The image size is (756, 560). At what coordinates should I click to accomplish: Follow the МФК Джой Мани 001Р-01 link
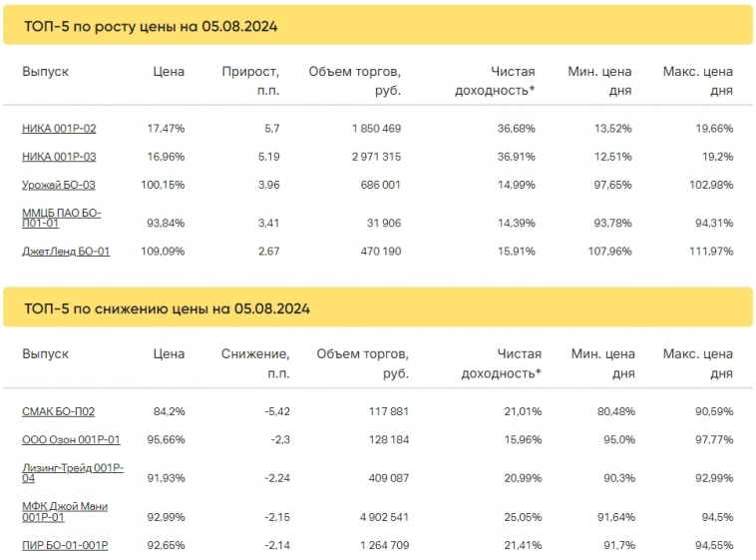[65, 512]
